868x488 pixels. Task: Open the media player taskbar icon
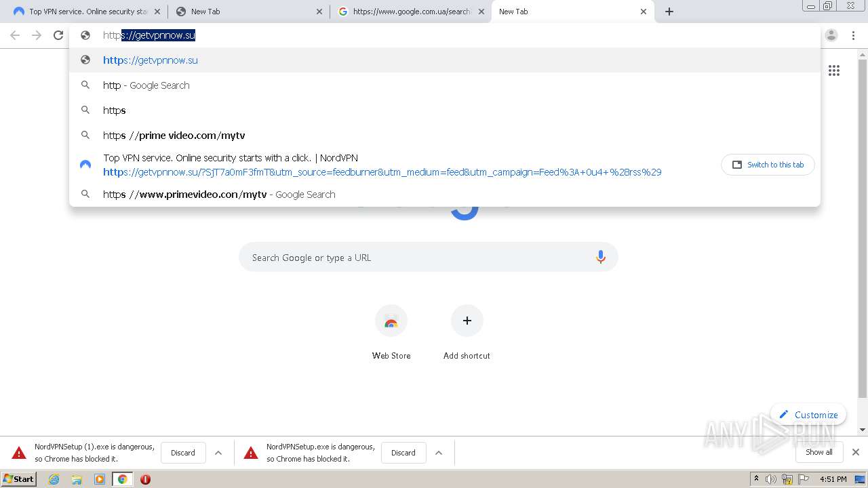point(100,479)
